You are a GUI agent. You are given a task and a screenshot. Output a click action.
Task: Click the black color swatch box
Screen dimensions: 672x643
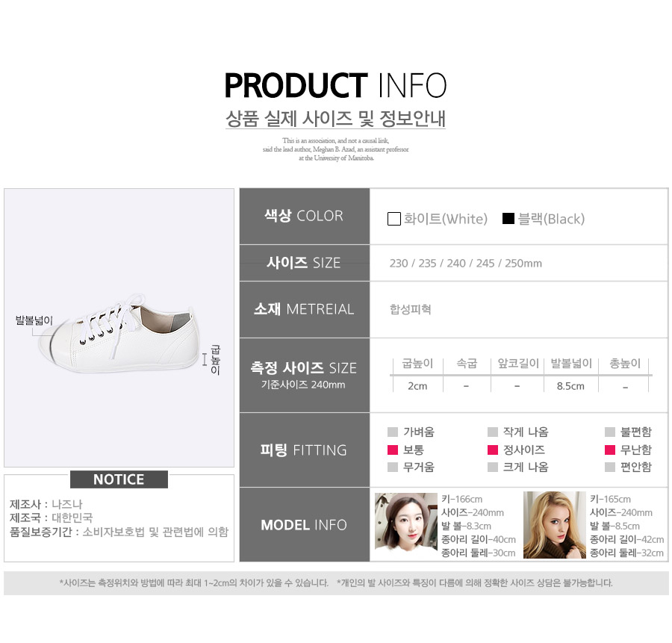(x=508, y=218)
